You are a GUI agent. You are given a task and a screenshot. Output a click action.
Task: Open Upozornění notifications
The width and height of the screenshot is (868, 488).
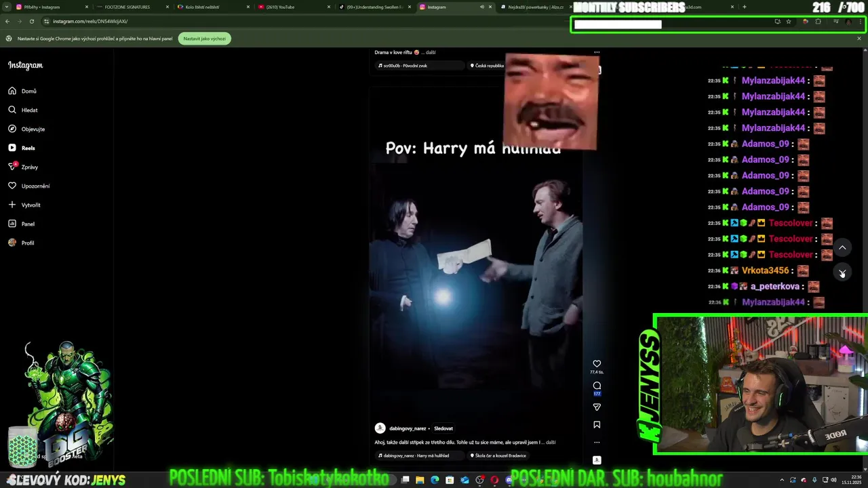tap(28, 186)
